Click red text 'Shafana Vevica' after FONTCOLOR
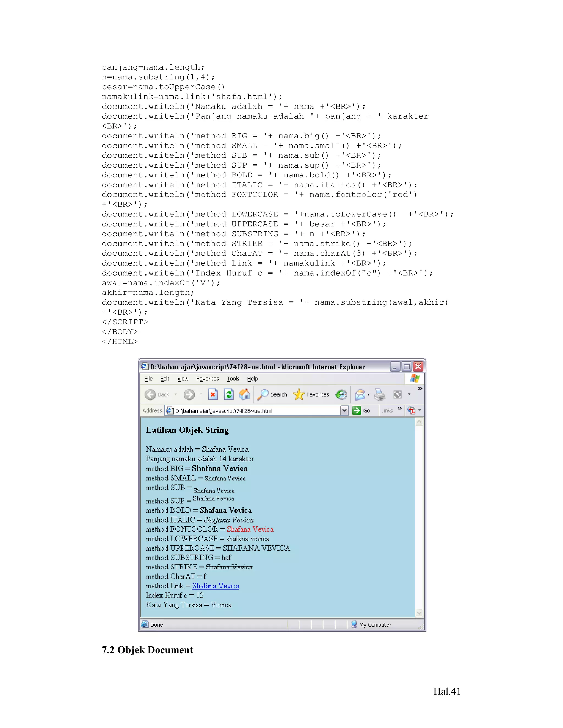The width and height of the screenshot is (563, 728). pos(250,529)
